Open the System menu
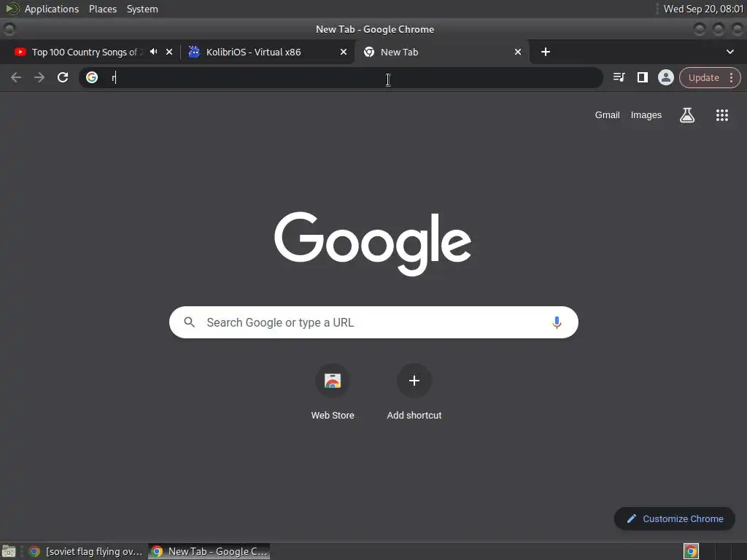Screen dimensions: 747x560 tap(142, 9)
